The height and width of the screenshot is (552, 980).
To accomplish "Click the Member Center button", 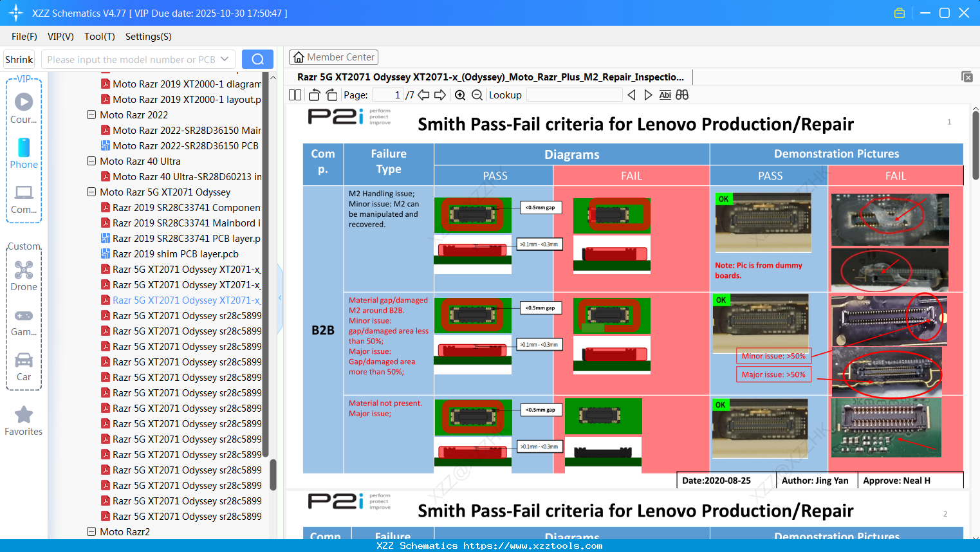I will click(x=333, y=57).
